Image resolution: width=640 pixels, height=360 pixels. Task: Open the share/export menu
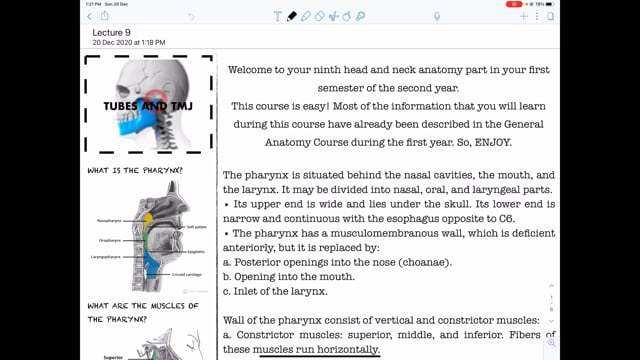click(104, 16)
